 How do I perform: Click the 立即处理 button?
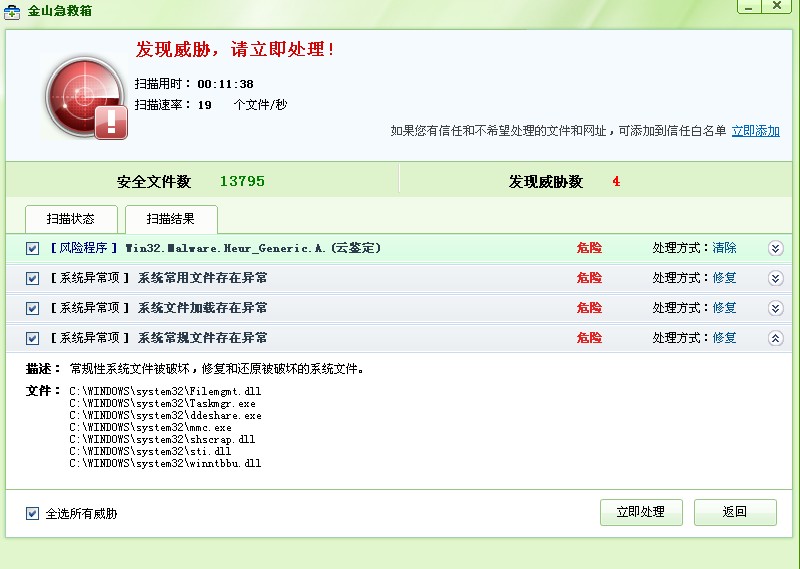coord(641,512)
